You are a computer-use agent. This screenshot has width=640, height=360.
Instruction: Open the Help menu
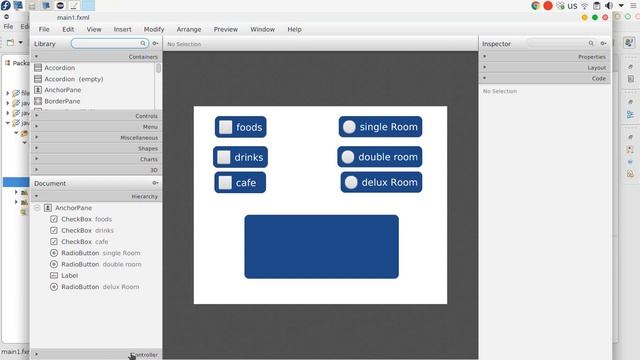[294, 29]
